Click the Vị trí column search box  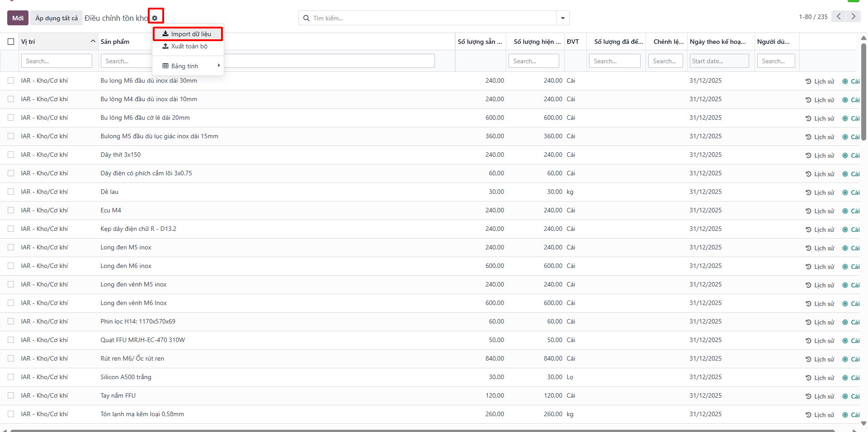pyautogui.click(x=57, y=61)
